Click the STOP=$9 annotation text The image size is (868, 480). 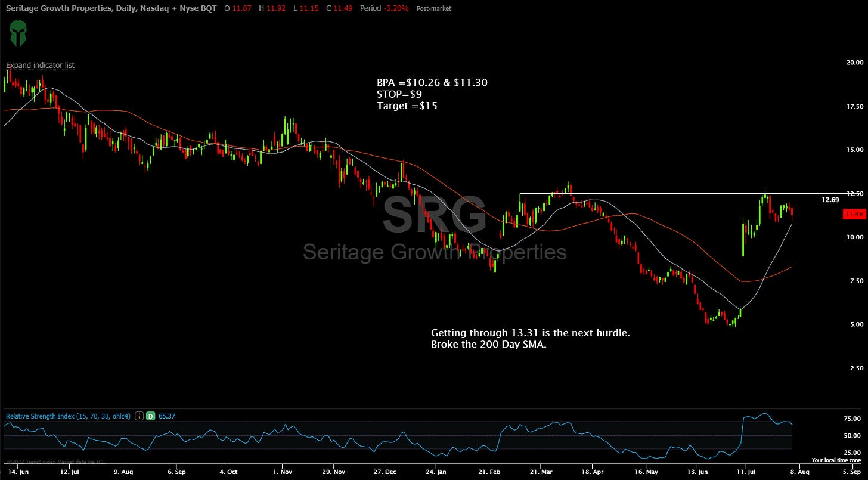click(x=399, y=94)
